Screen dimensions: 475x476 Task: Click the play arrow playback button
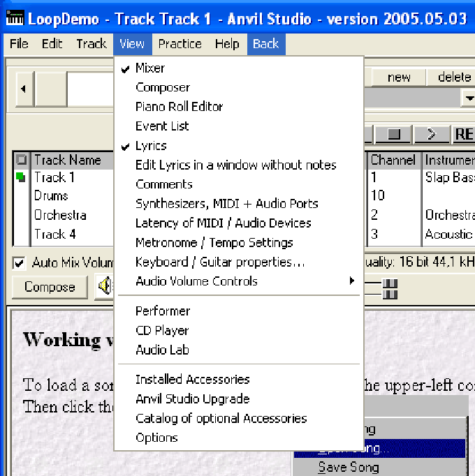[x=432, y=133]
